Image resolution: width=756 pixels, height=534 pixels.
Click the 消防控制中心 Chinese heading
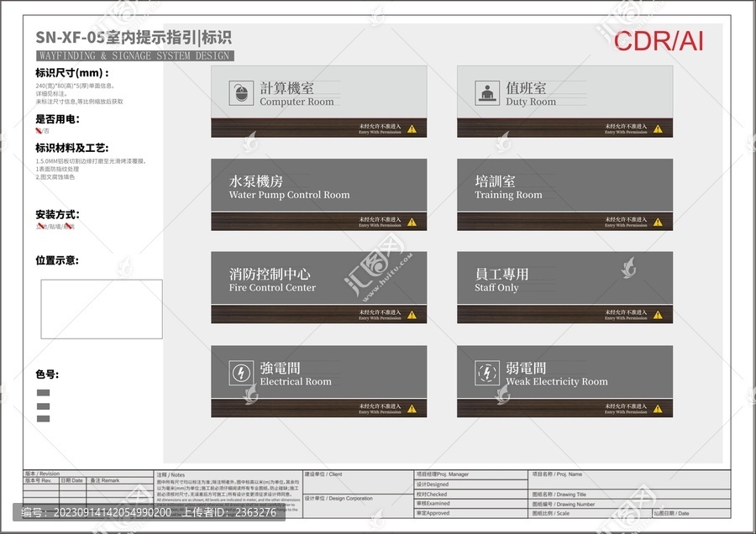click(270, 275)
